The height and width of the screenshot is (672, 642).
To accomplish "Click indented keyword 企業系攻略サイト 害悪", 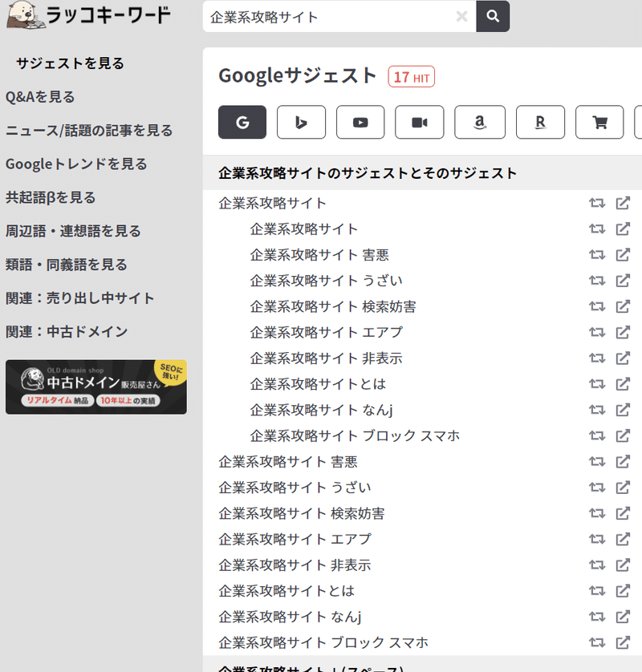I will (x=319, y=255).
